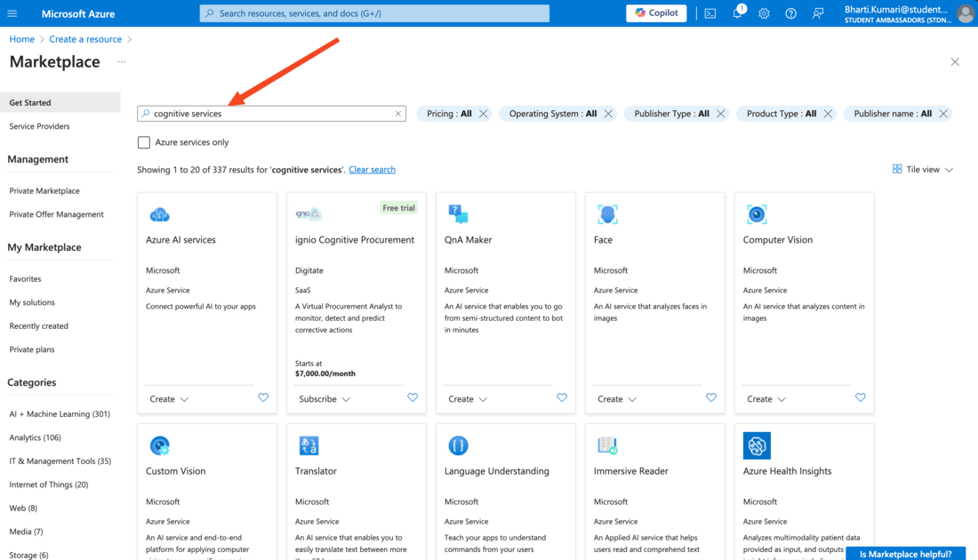978x560 pixels.
Task: Open the Publisher Type : All filter
Action: pyautogui.click(x=672, y=114)
